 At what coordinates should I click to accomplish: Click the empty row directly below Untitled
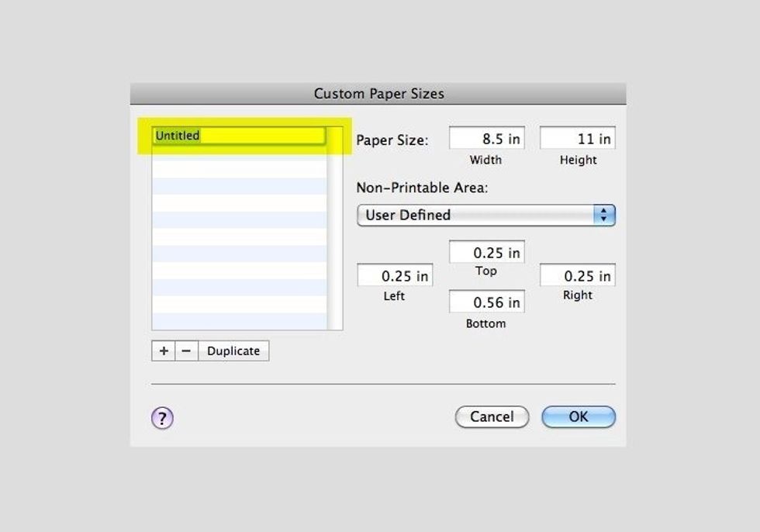pos(239,152)
